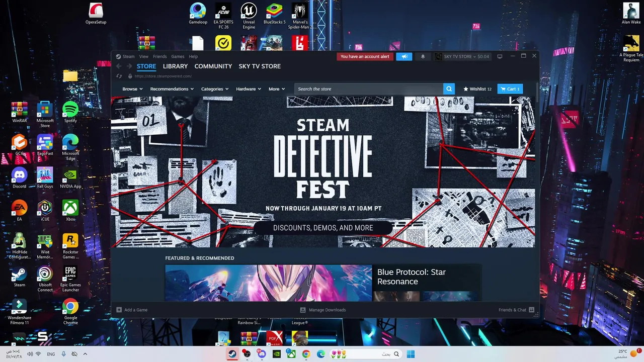Viewport: 644px width, 362px height.
Task: Open Fall Guys desktop shortcut
Action: pyautogui.click(x=45, y=177)
